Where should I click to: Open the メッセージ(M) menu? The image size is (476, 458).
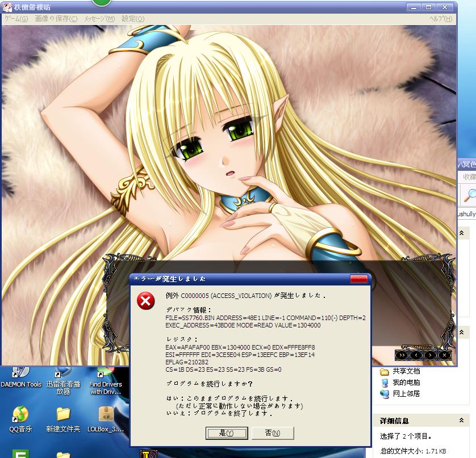[99, 19]
